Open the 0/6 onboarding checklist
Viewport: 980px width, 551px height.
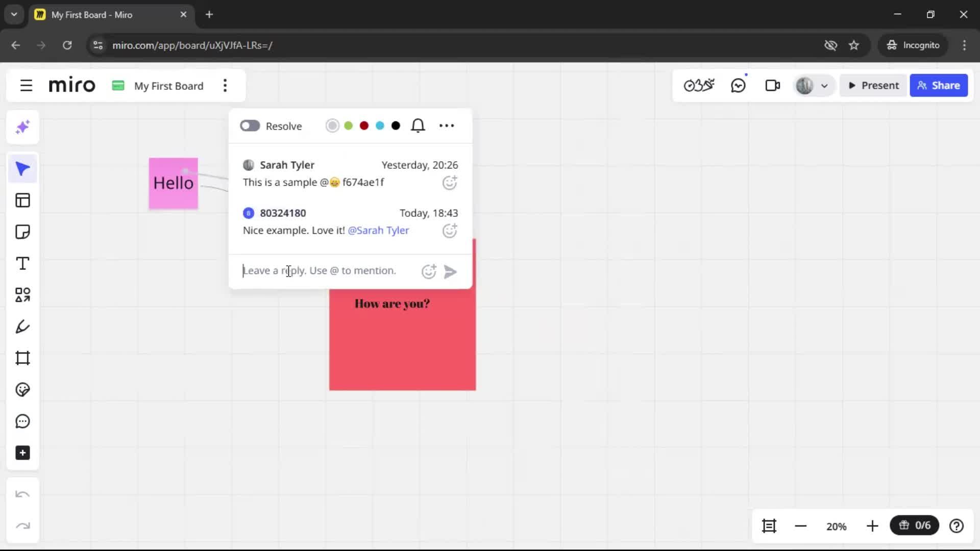(x=915, y=525)
